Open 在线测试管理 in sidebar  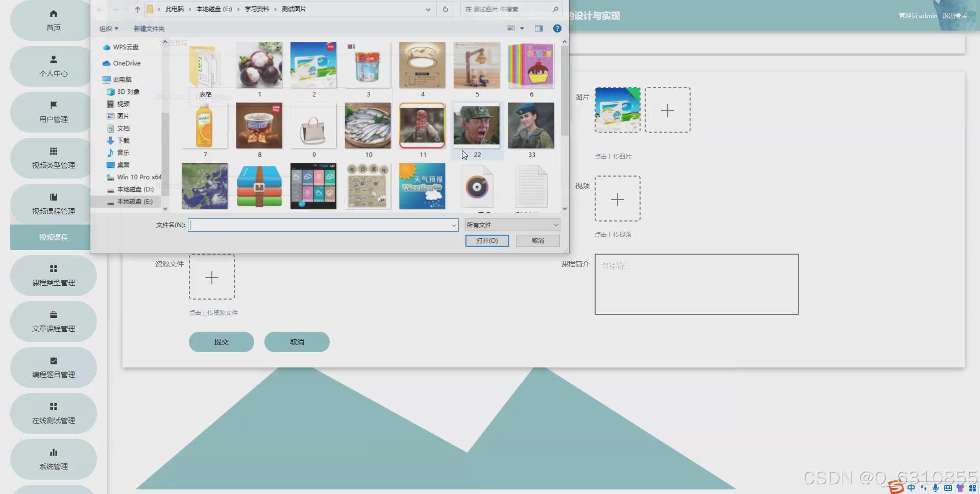(54, 413)
